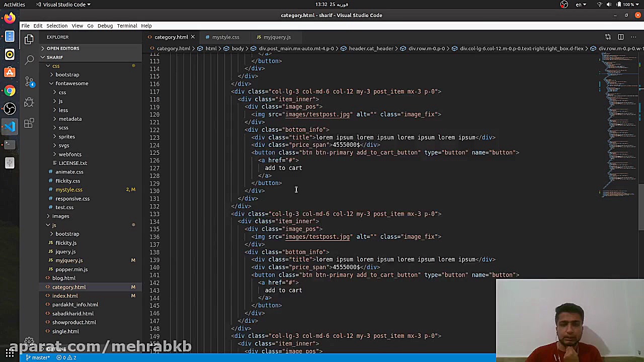This screenshot has width=644, height=362.
Task: Open the keyboard language 'en' dropdown
Action: (x=581, y=5)
